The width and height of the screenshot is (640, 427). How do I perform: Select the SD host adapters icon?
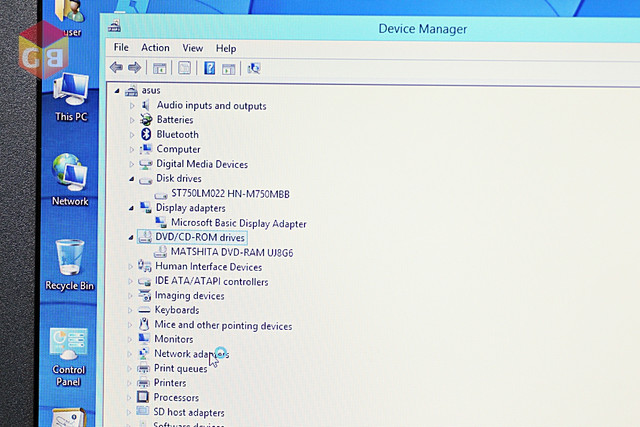[142, 411]
